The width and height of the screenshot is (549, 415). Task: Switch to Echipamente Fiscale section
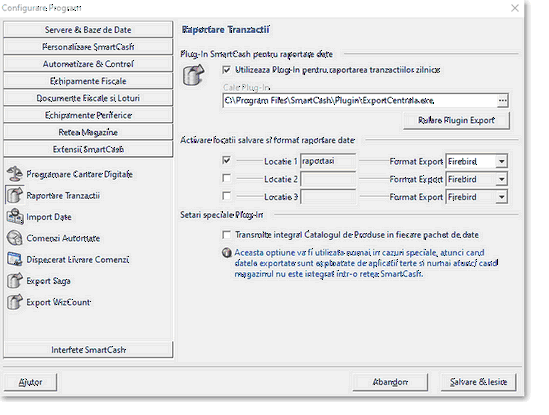88,81
